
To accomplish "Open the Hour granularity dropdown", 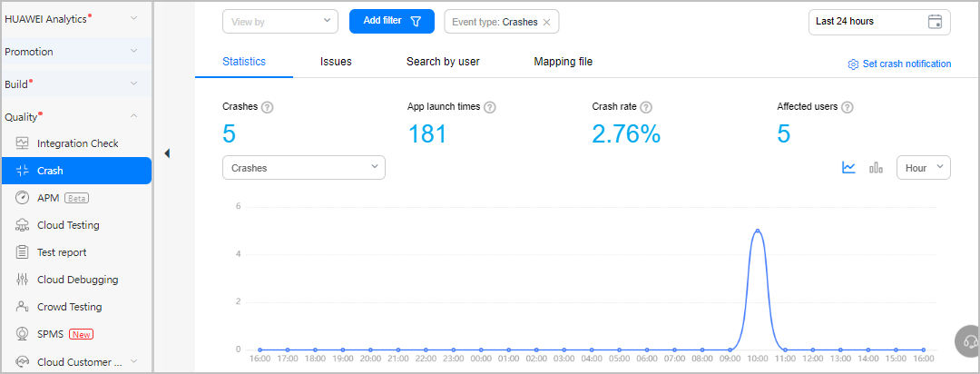I will (x=923, y=168).
